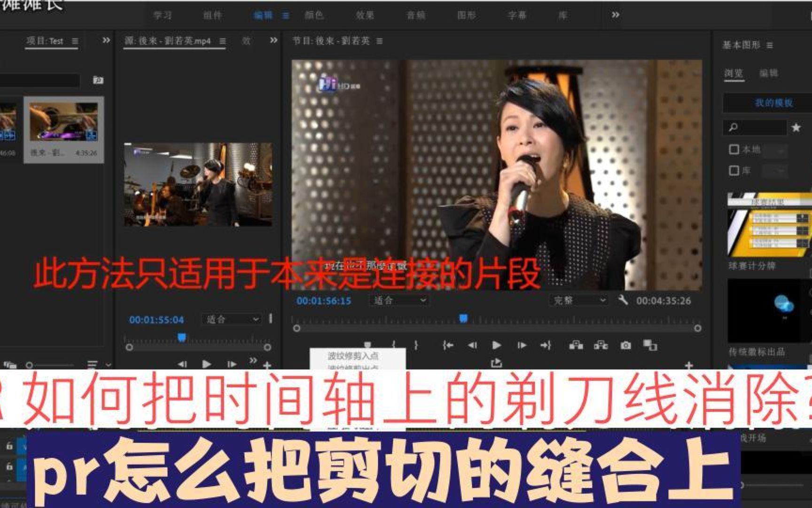812x508 pixels.
Task: Click source monitor timecode 00:01:55:04
Action: pos(156,320)
